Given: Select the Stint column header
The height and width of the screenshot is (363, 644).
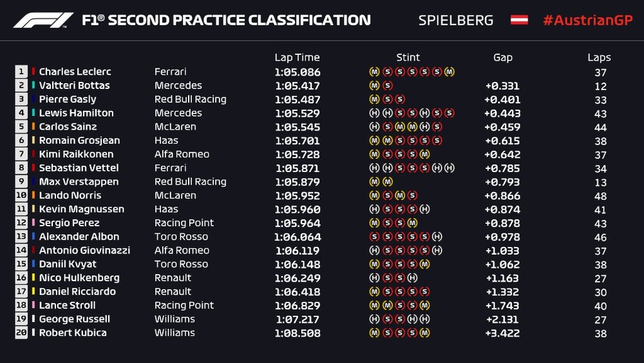Looking at the screenshot, I should click(408, 57).
